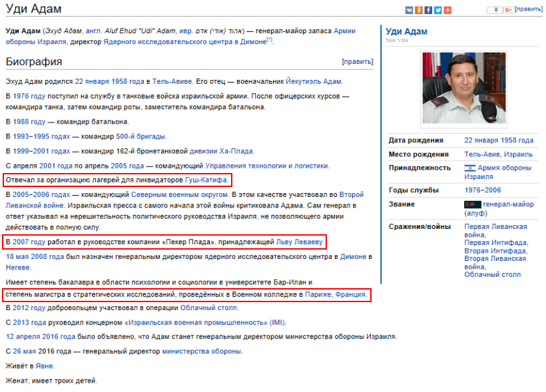This screenshot has height=392, width=546.
Task: Open the Северным военным округом link
Action: pos(179,194)
